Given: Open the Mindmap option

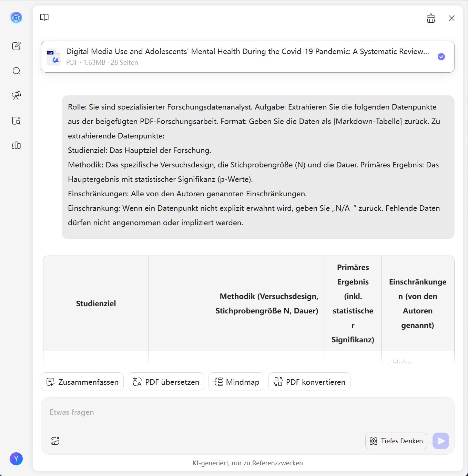Looking at the screenshot, I should (x=236, y=382).
